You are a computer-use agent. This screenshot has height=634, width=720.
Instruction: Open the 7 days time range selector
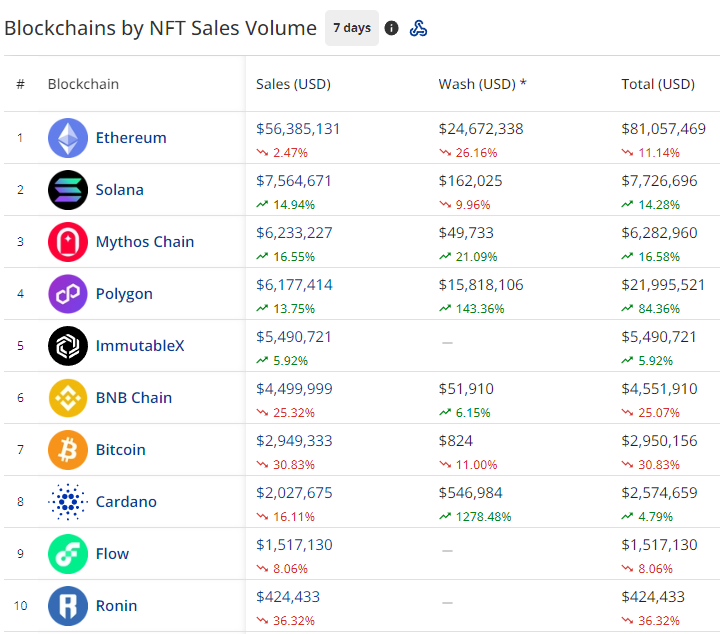coord(352,28)
